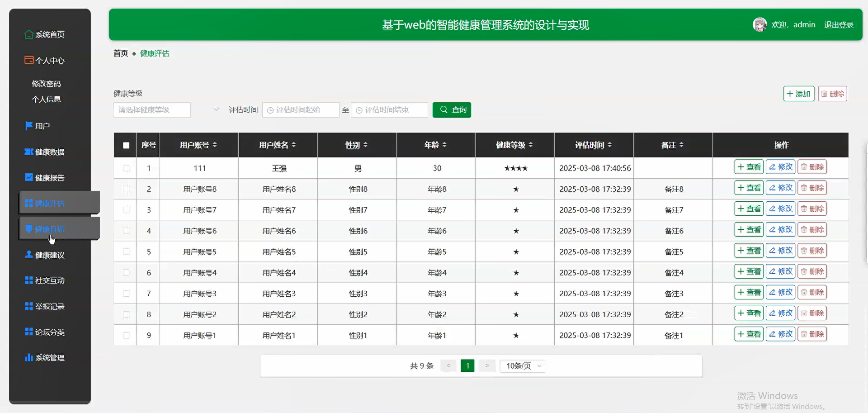Open 系统首页 from the sidebar
868x413 pixels.
click(50, 34)
